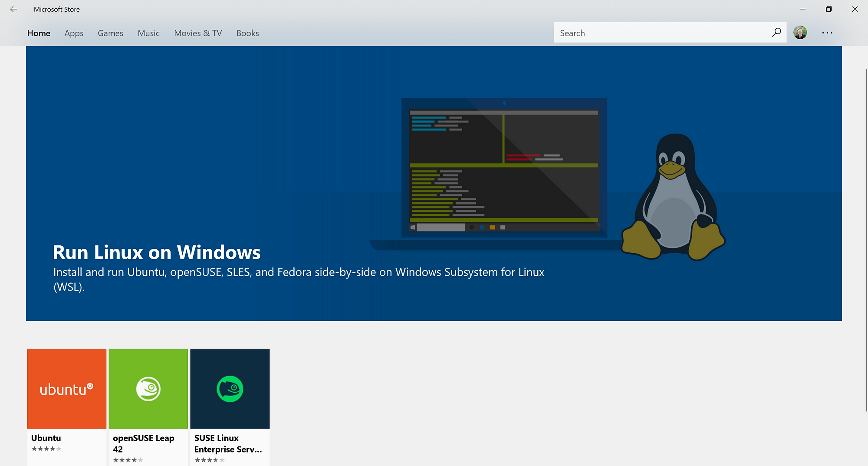The image size is (868, 466).
Task: Switch to the Home tab
Action: 39,33
